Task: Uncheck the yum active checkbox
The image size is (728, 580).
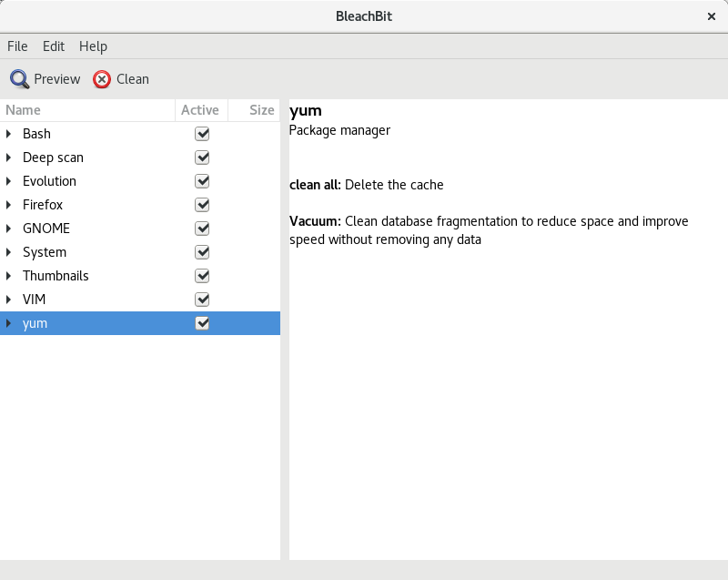Action: click(x=202, y=323)
